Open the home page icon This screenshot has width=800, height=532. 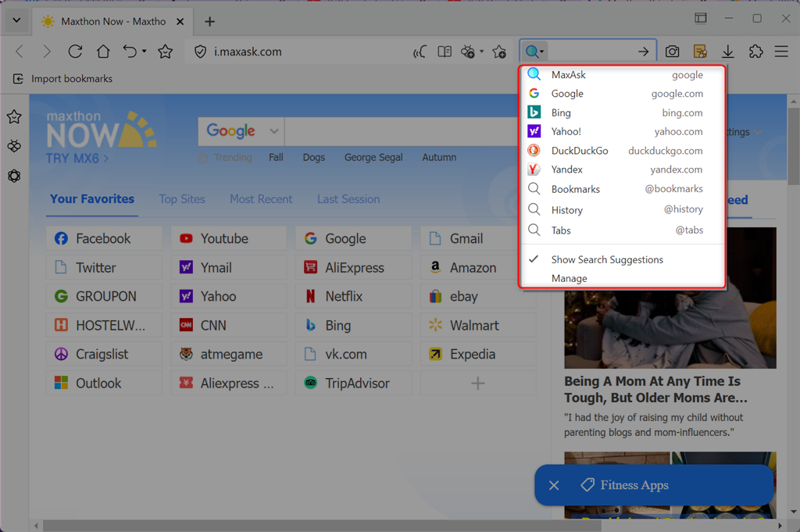tap(103, 52)
